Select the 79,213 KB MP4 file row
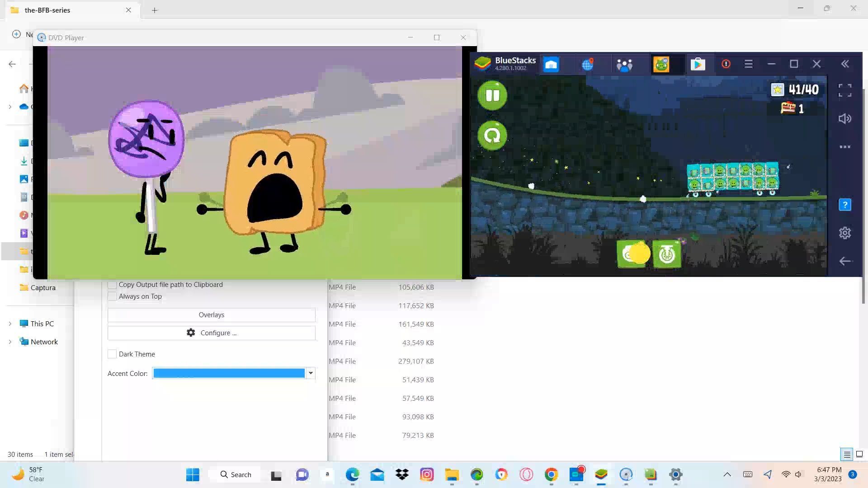The width and height of the screenshot is (868, 488). tap(382, 436)
